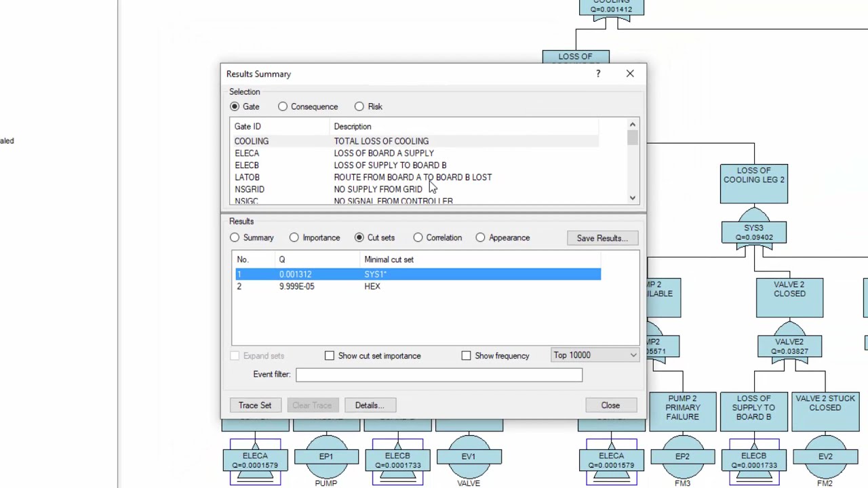Screen dimensions: 868x488
Task: Click the Gate ID column header
Action: tap(281, 127)
